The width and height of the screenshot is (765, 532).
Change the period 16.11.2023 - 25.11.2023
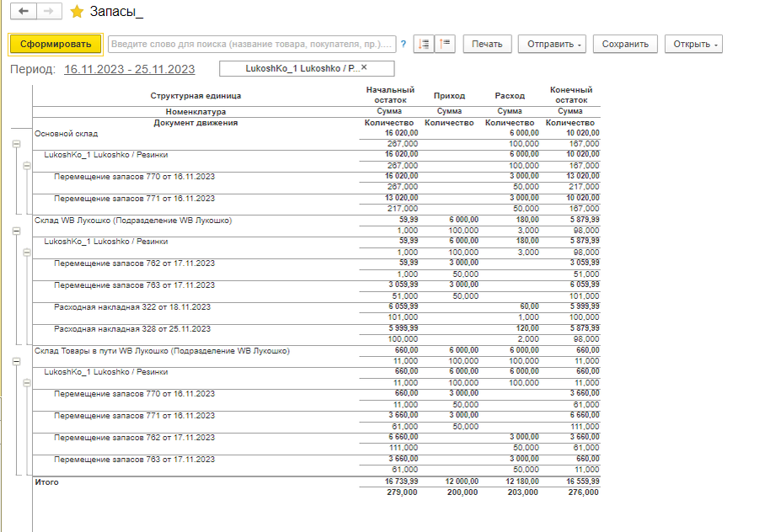[x=129, y=69]
